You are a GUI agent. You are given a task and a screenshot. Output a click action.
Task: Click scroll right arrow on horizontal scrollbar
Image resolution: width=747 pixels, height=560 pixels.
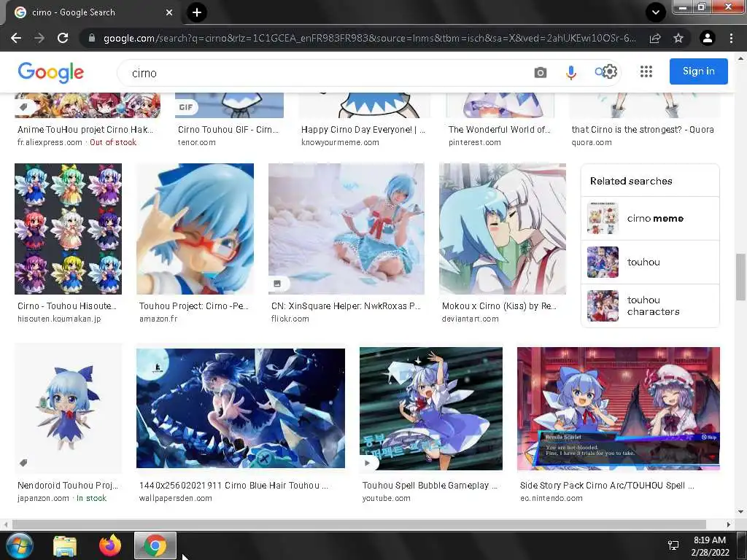coord(729,524)
